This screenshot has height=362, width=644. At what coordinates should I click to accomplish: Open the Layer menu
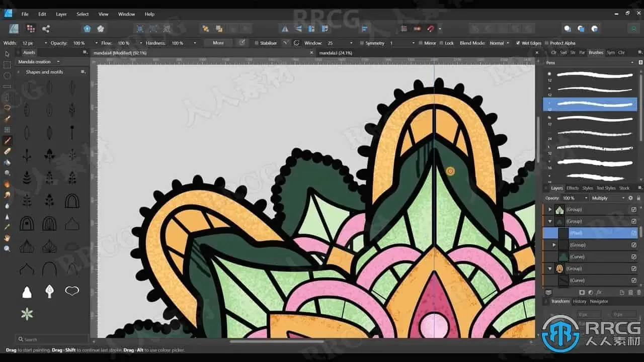[61, 14]
